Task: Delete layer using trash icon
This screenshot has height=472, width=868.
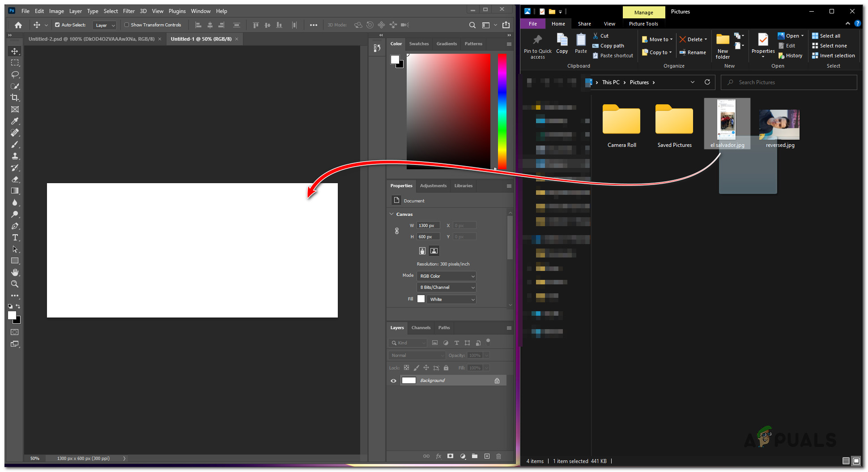Action: [499, 456]
